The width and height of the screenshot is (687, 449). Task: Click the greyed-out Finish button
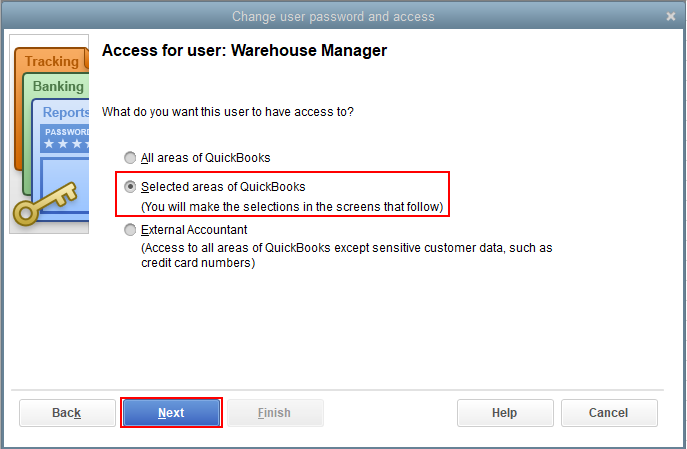click(x=275, y=413)
